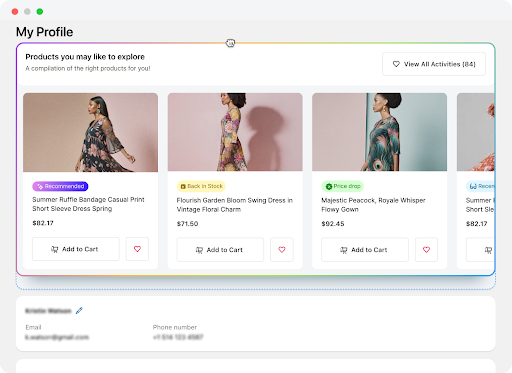Click the Flourish Garden Bloom Swing Dress title
512x373 pixels.
pyautogui.click(x=235, y=205)
